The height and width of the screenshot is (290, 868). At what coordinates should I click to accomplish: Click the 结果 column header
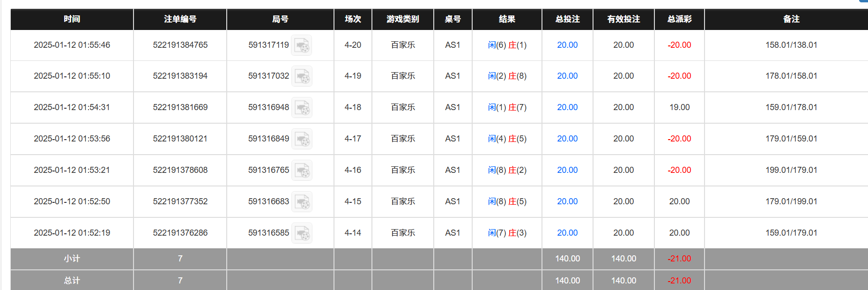(x=507, y=19)
